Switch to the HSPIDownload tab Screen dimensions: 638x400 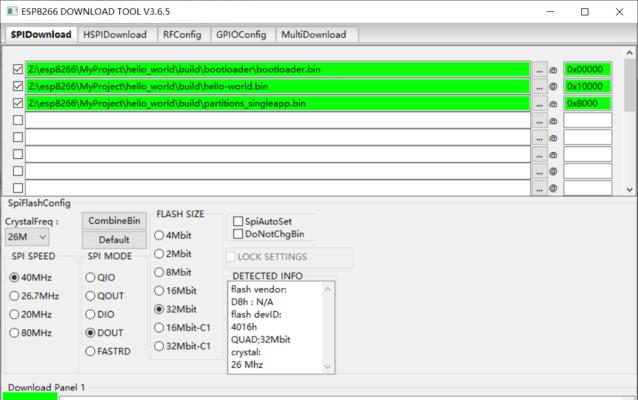[x=115, y=35]
